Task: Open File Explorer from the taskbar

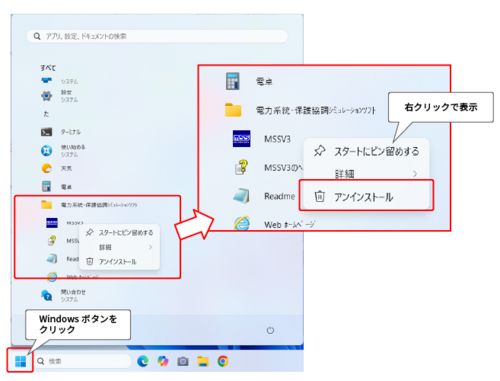Action: pos(203,361)
